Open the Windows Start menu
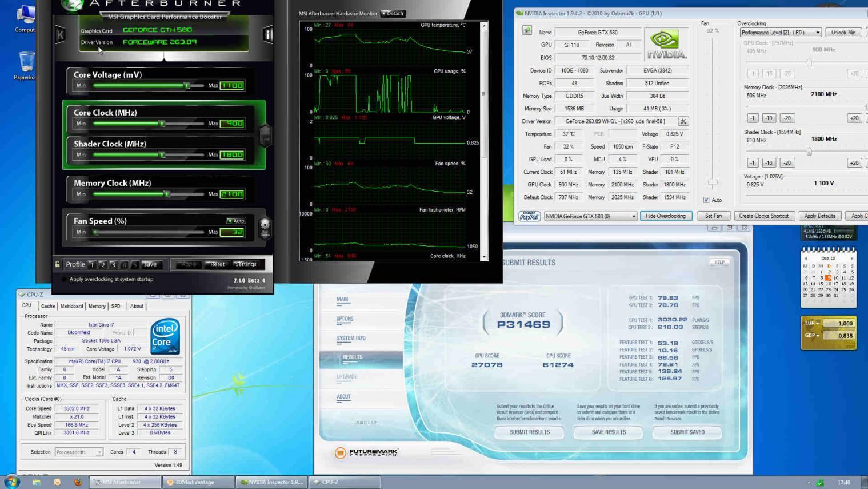The image size is (868, 489). coord(11,482)
